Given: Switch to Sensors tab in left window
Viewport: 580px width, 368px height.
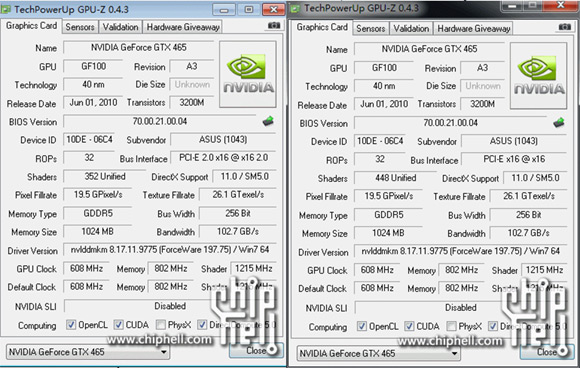Looking at the screenshot, I should tap(80, 27).
